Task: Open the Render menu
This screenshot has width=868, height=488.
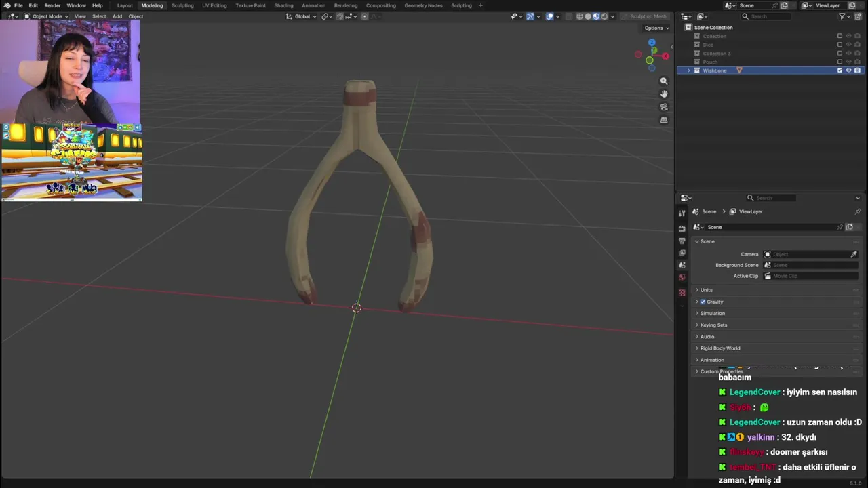Action: tap(52, 5)
